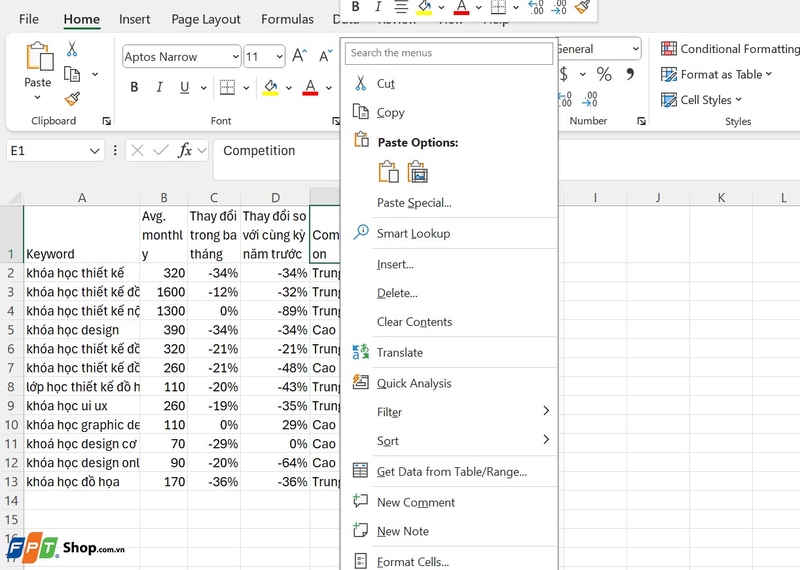Switch to the Insert tab
The width and height of the screenshot is (800, 570).
[135, 19]
